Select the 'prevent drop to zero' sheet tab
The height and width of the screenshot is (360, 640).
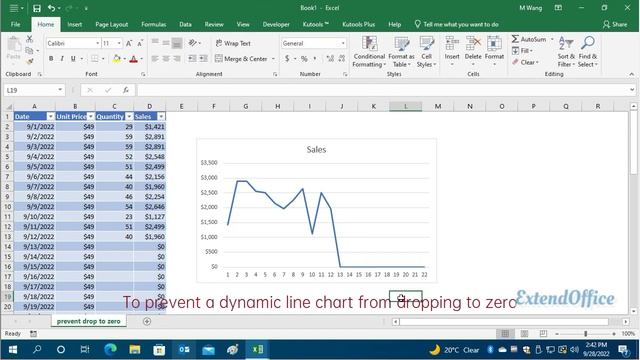tap(89, 321)
